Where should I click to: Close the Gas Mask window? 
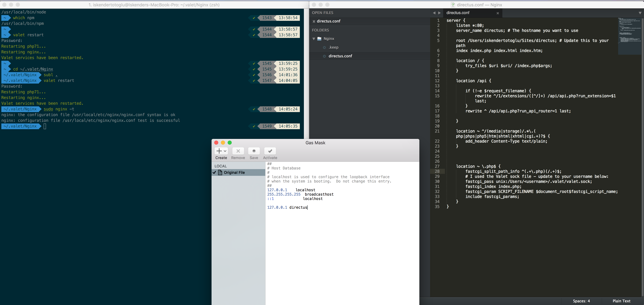click(x=216, y=143)
